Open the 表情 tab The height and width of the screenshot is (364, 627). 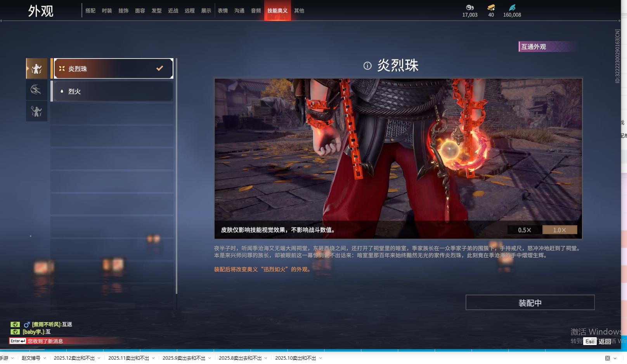click(223, 11)
